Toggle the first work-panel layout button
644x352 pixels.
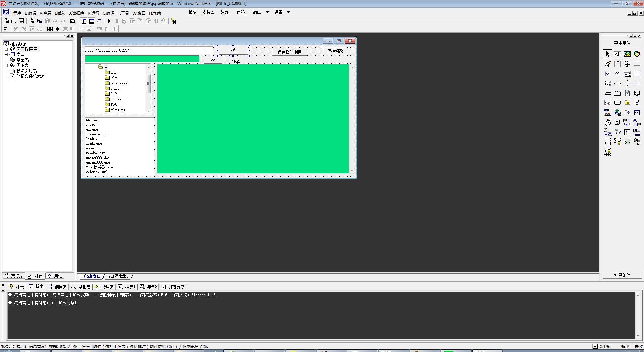tap(84, 21)
